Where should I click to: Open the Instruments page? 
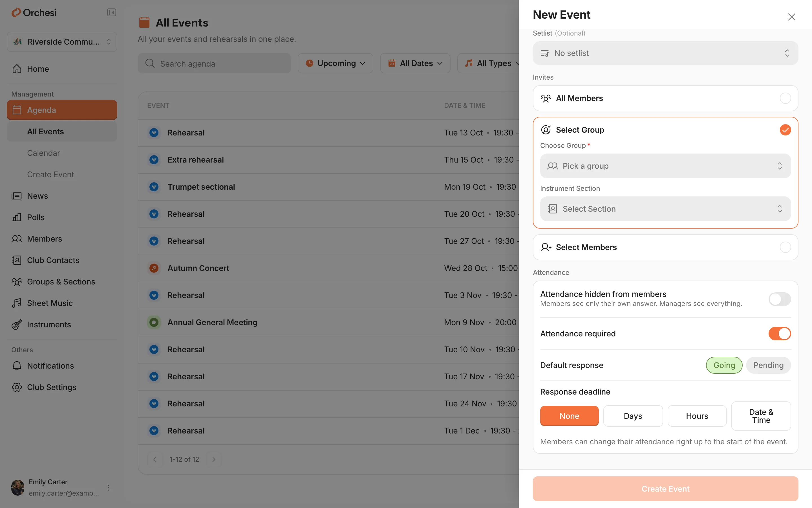[62, 325]
